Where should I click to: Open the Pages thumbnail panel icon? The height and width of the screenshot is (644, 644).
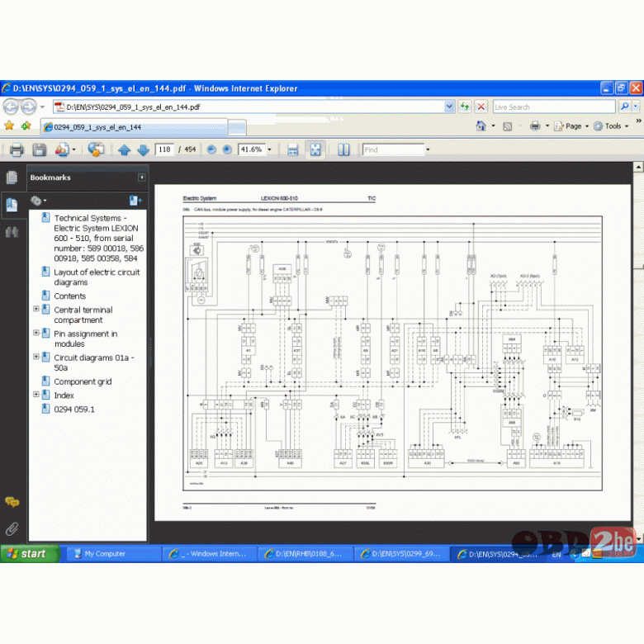click(x=12, y=178)
